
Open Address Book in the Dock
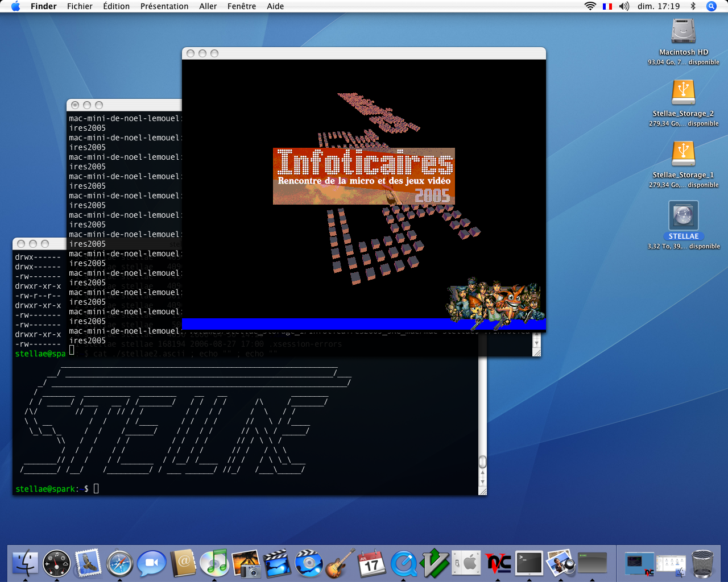[x=183, y=564]
